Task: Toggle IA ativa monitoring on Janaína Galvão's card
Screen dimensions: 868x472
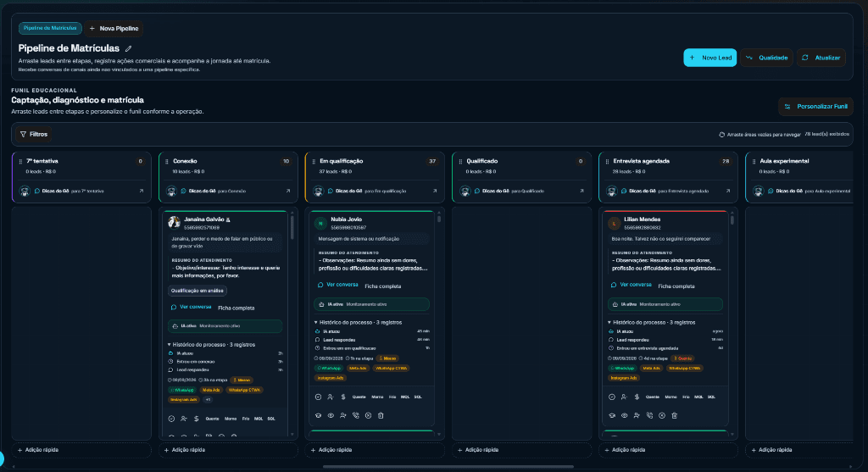Action: coord(225,326)
